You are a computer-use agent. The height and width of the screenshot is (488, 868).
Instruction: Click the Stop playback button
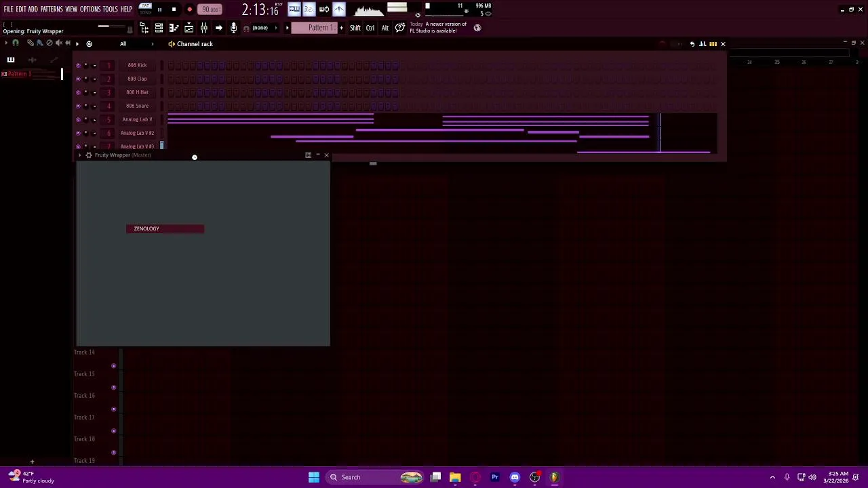point(174,9)
